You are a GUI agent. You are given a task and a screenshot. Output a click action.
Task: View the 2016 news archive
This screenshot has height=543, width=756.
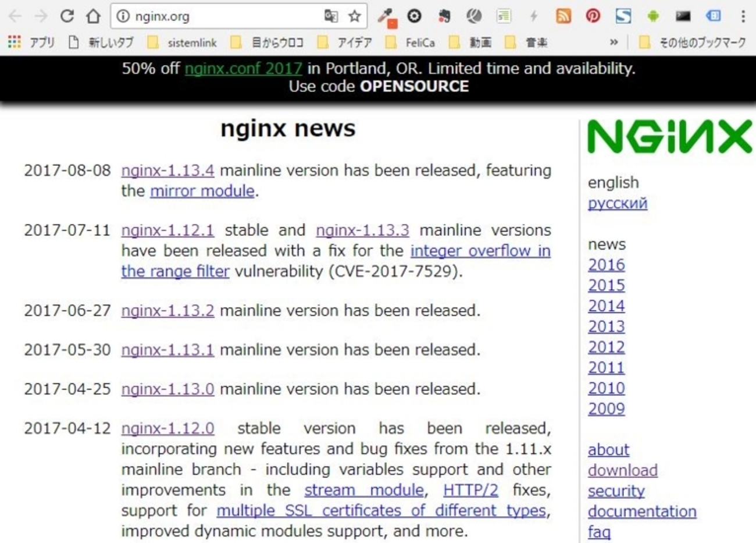click(606, 264)
